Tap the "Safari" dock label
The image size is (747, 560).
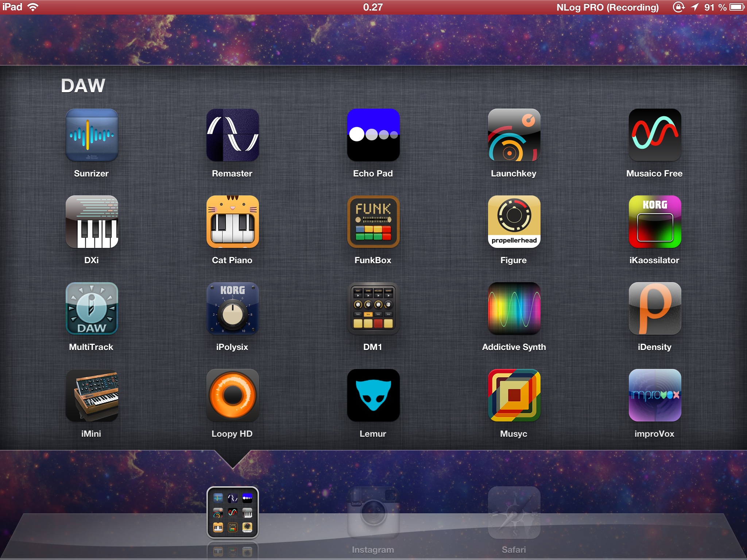[x=514, y=550]
